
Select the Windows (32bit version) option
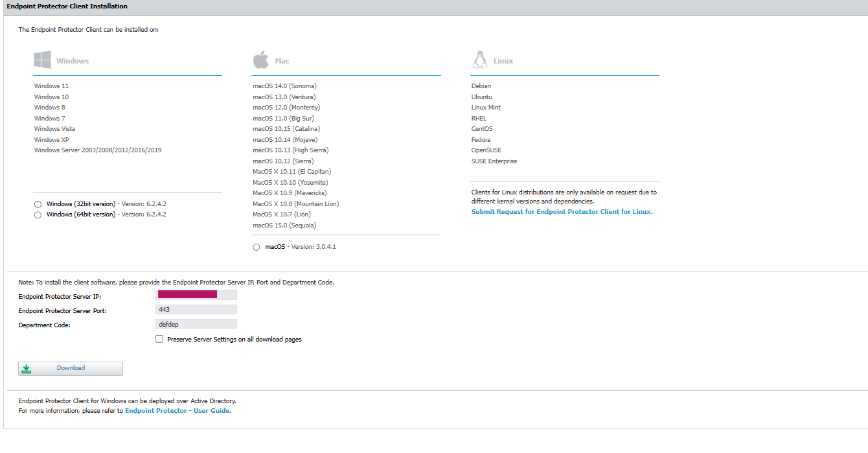pos(38,203)
